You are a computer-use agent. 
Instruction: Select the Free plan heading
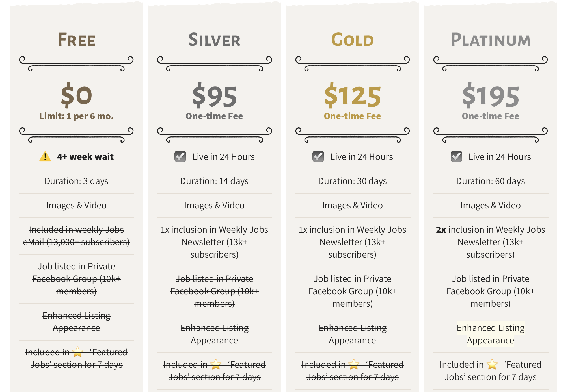click(x=76, y=40)
